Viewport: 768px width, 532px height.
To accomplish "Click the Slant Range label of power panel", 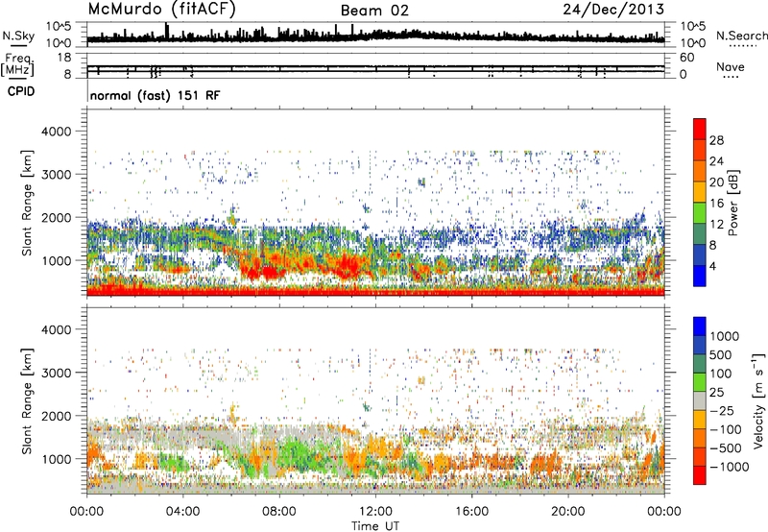I will click(27, 203).
